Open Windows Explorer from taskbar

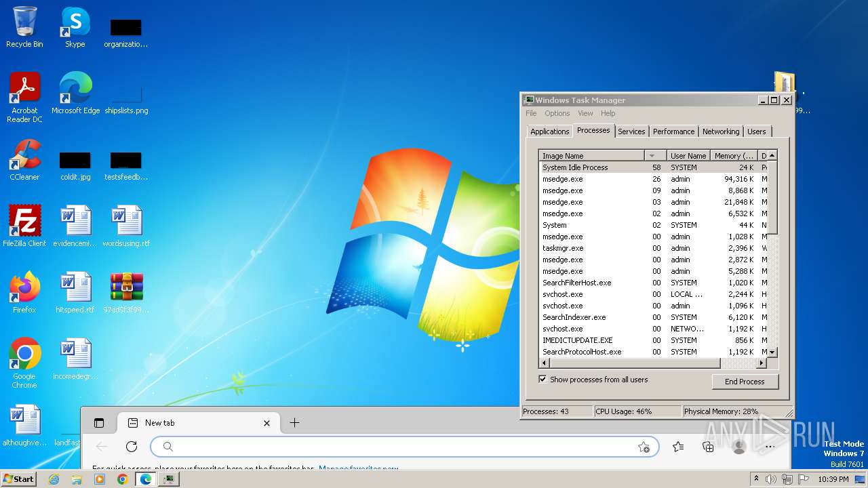(77, 479)
